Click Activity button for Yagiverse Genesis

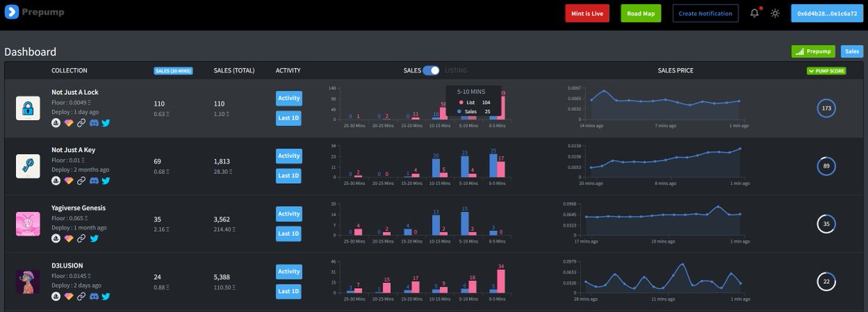point(289,214)
